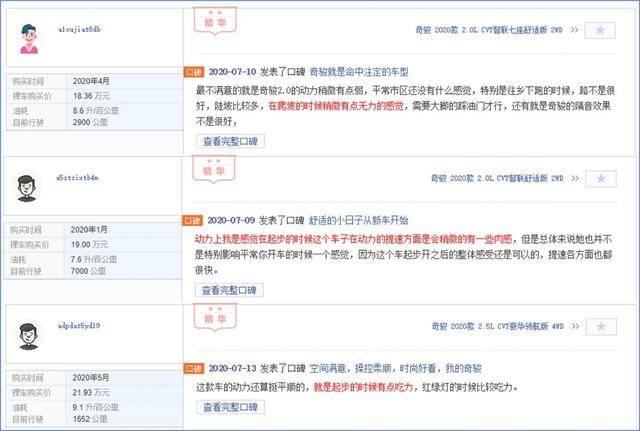Click 查看完整口碑 under the 2020-07-10 review
The width and height of the screenshot is (640, 431).
click(230, 141)
